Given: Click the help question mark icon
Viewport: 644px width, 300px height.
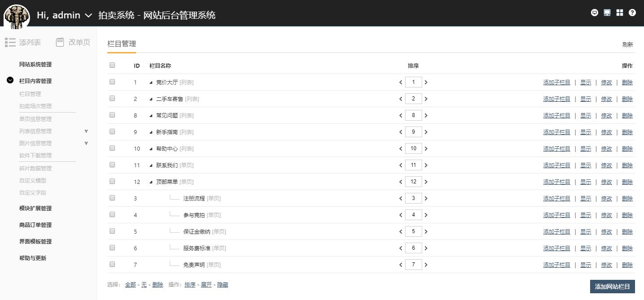Looking at the screenshot, I should [632, 12].
